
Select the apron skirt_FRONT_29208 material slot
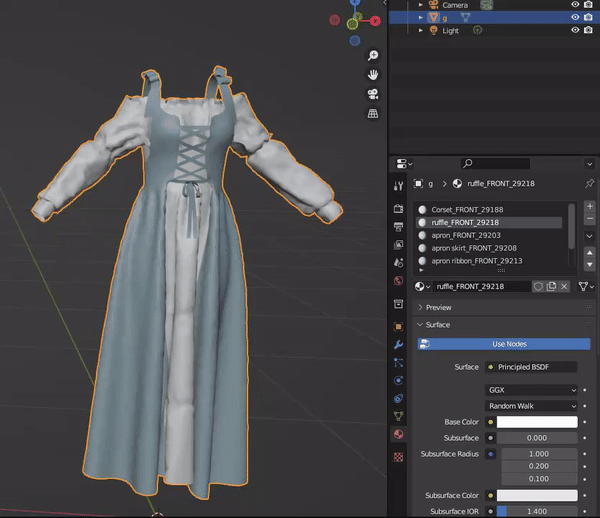[x=473, y=247]
